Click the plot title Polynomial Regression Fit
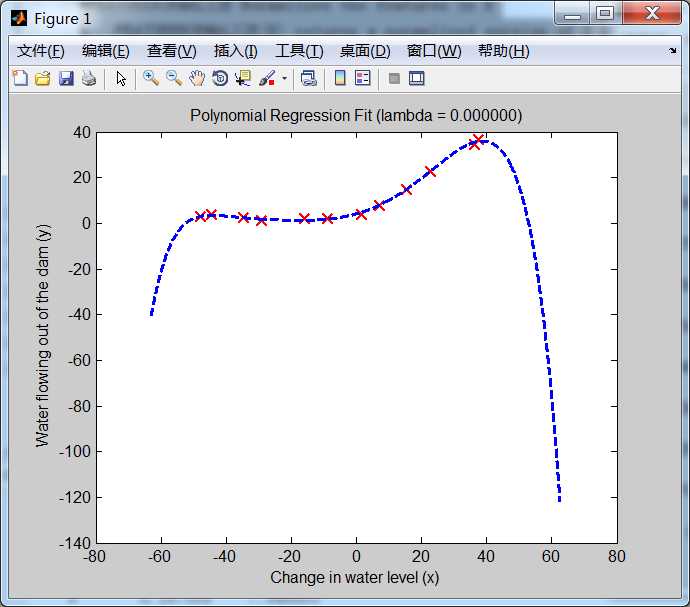Image resolution: width=690 pixels, height=607 pixels. click(x=356, y=116)
